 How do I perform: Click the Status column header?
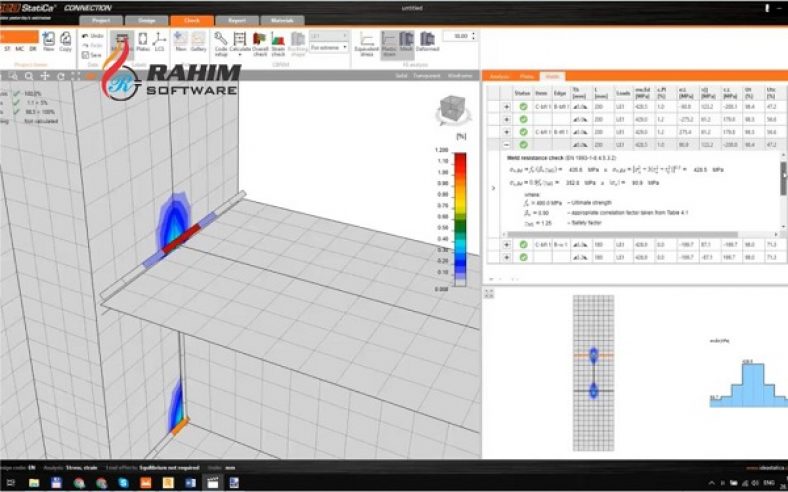[522, 93]
